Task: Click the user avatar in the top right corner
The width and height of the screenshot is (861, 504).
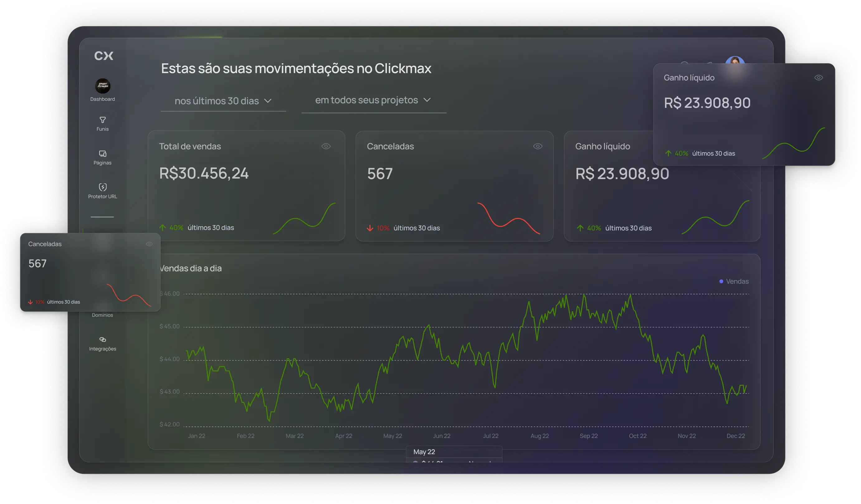Action: pyautogui.click(x=735, y=61)
